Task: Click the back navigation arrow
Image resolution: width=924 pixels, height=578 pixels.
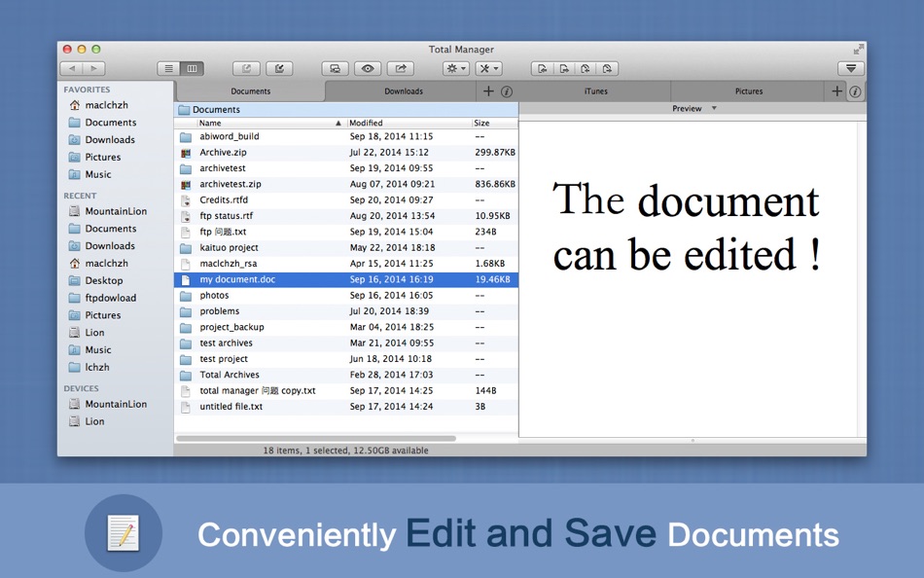Action: (72, 69)
